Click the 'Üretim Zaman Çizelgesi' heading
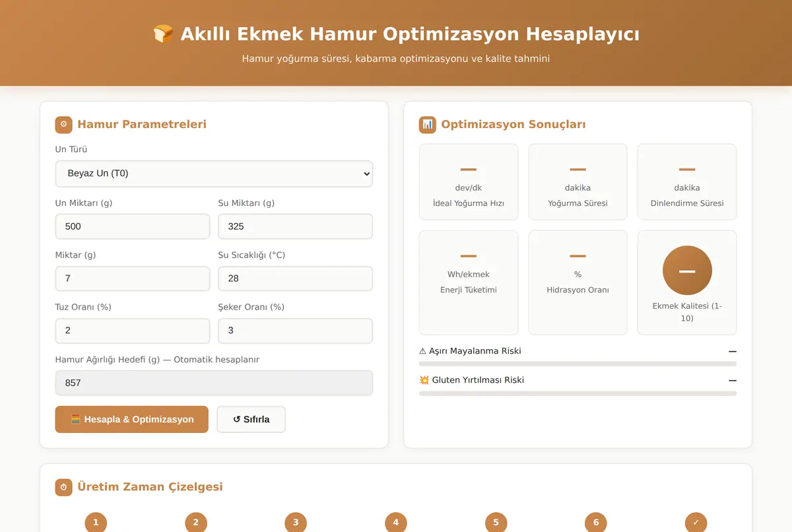 150,487
